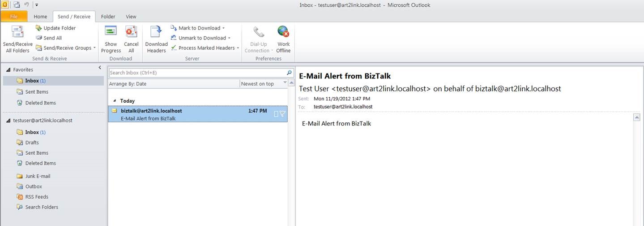The image size is (644, 226).
Task: Toggle the Work Offline button
Action: point(283,39)
